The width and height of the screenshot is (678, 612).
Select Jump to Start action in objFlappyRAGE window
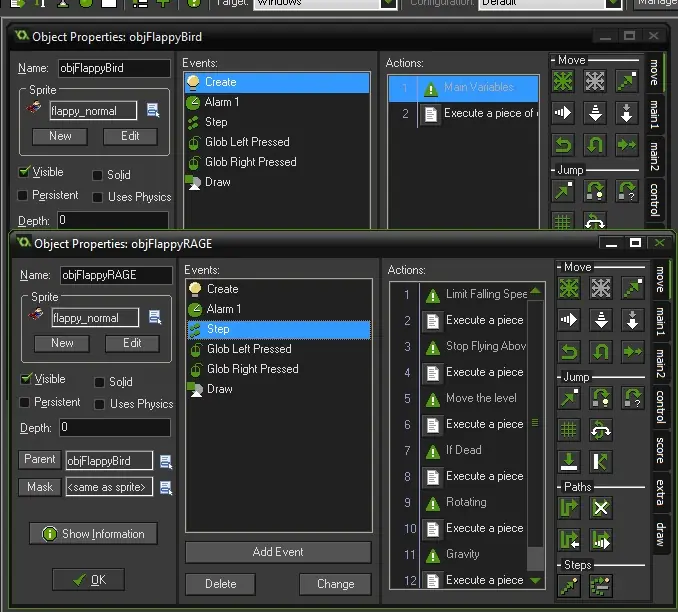click(x=601, y=398)
